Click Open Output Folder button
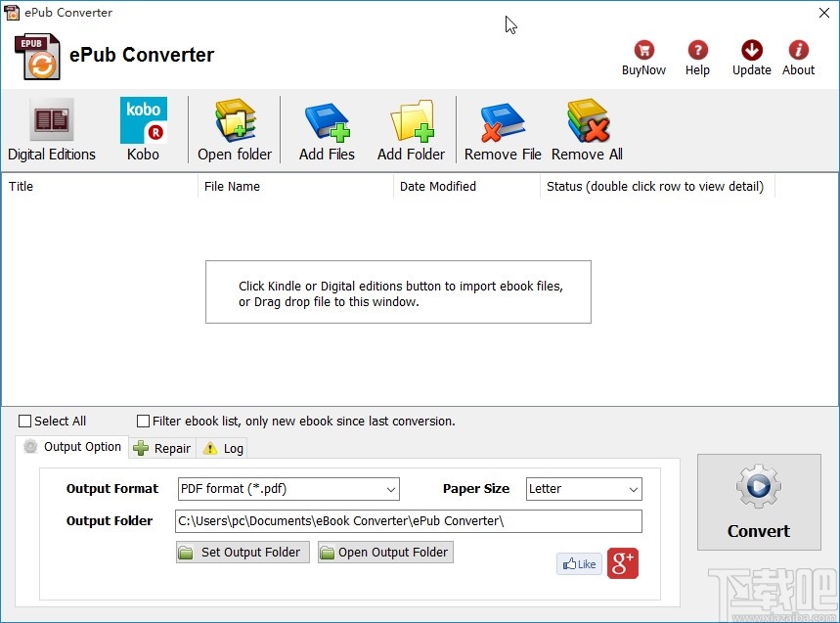Viewport: 840px width, 623px height. click(x=385, y=553)
